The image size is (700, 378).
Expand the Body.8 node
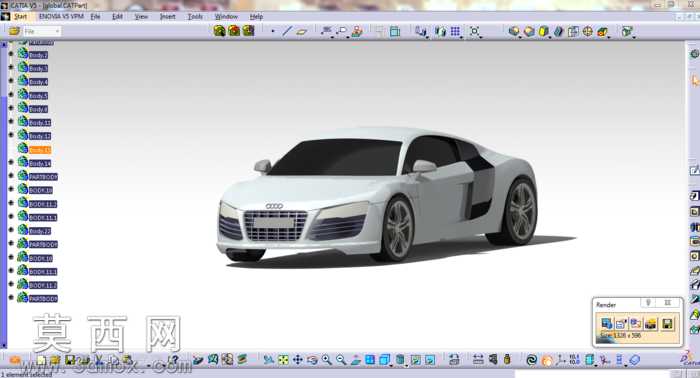(x=11, y=108)
